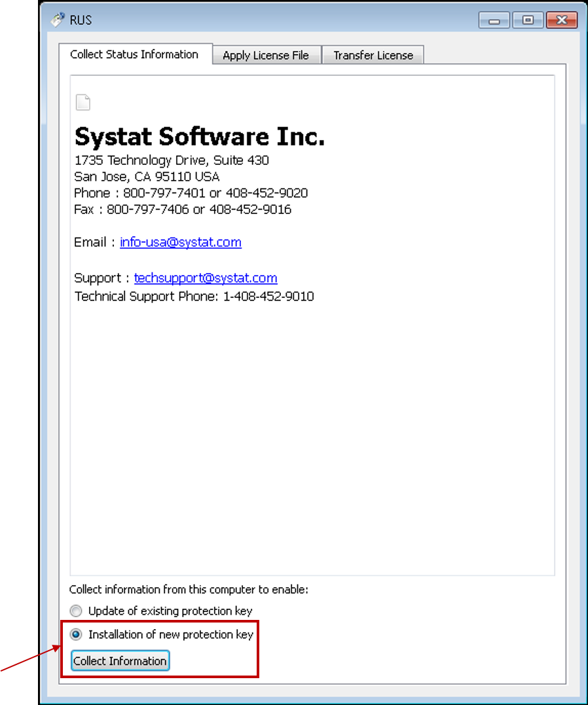
Task: Click the Phone 800-797-7401 line
Action: (x=191, y=193)
